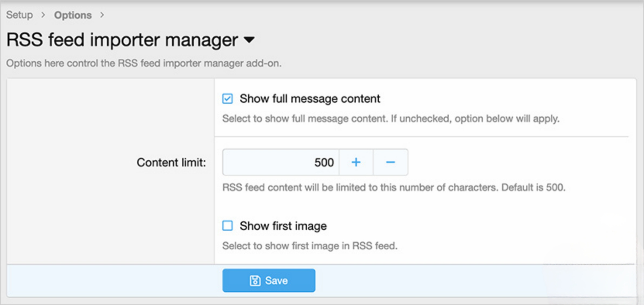Click the Show first image label text

283,226
